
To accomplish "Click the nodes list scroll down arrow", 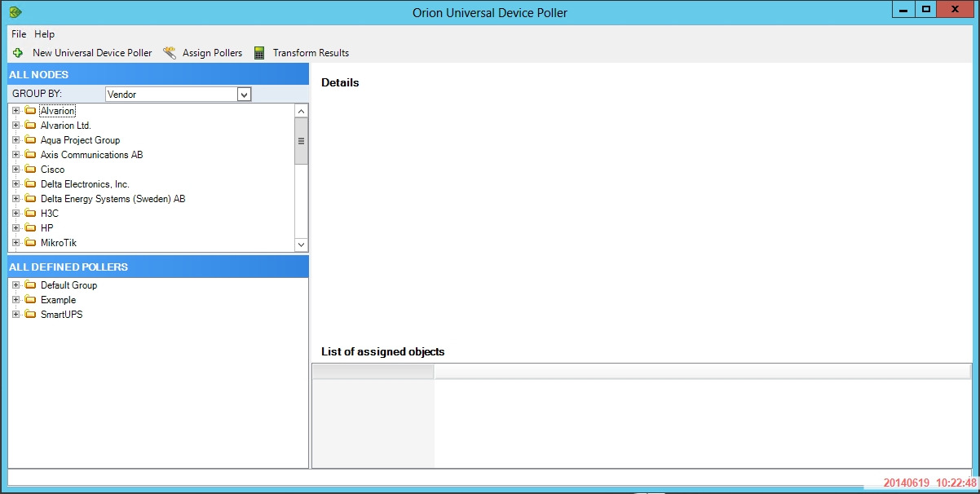I will 301,245.
